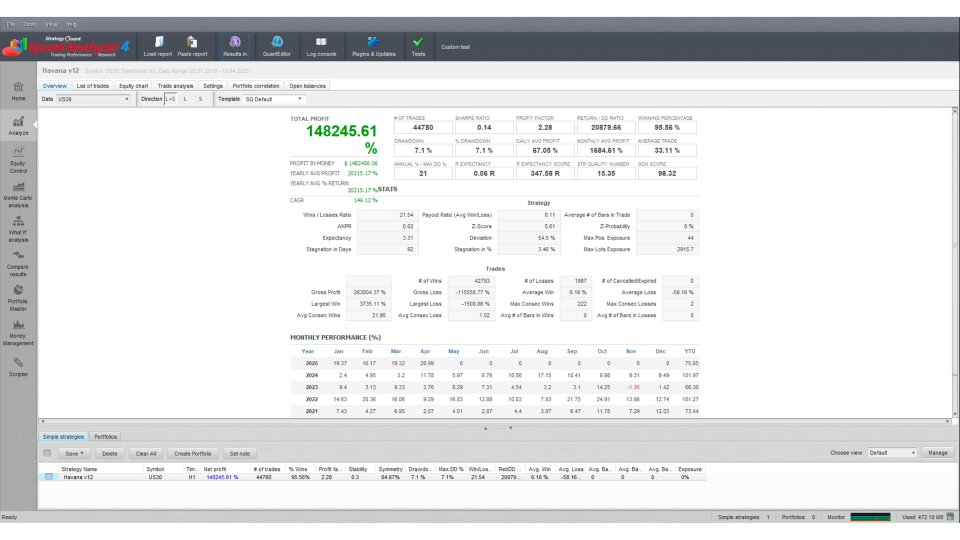The image size is (960, 540).
Task: Click the Stability column header
Action: point(358,469)
